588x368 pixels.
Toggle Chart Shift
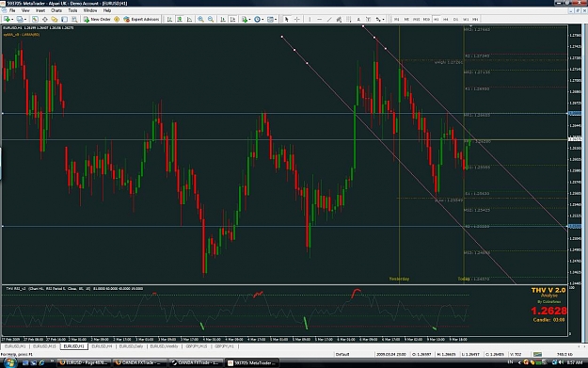(232, 19)
